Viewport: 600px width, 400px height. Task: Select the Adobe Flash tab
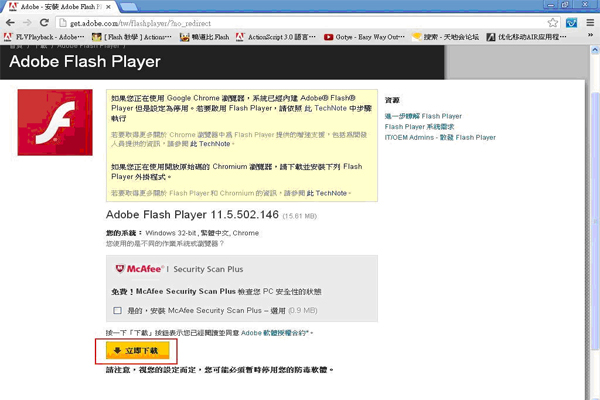click(60, 7)
